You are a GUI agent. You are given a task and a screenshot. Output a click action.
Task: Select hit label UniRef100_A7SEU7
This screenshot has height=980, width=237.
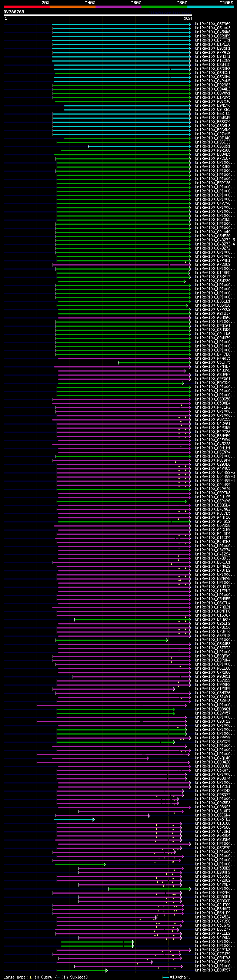pyautogui.click(x=213, y=159)
